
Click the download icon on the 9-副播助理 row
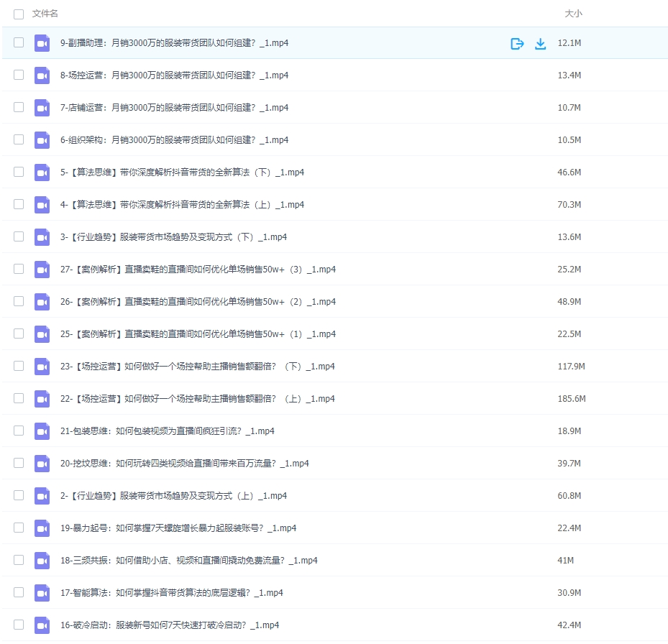[541, 44]
